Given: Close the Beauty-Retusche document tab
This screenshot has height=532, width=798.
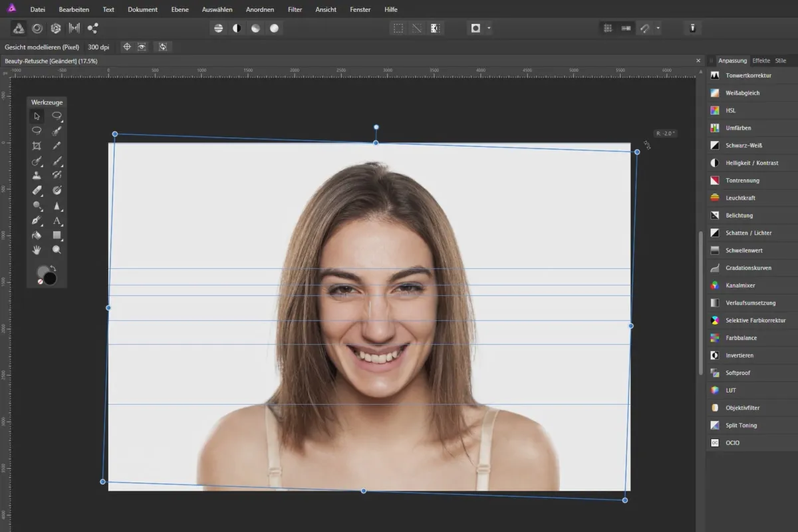Looking at the screenshot, I should 698,61.
